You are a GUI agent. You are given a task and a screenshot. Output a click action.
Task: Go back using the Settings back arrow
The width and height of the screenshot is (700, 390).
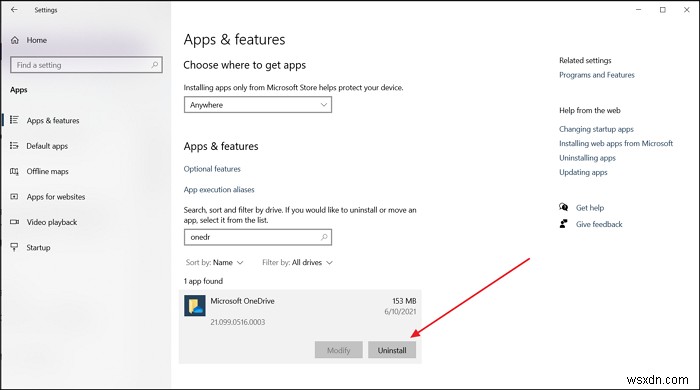pos(14,9)
